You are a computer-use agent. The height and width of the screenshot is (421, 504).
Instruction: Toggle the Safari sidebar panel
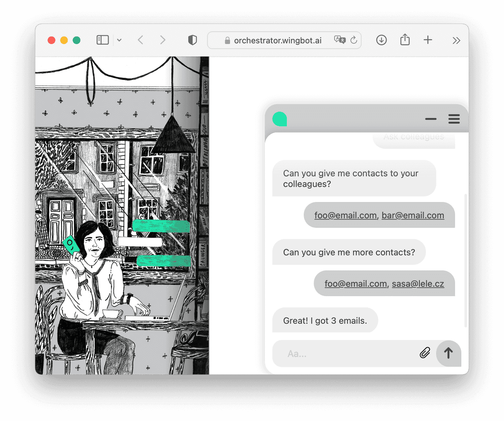[102, 40]
